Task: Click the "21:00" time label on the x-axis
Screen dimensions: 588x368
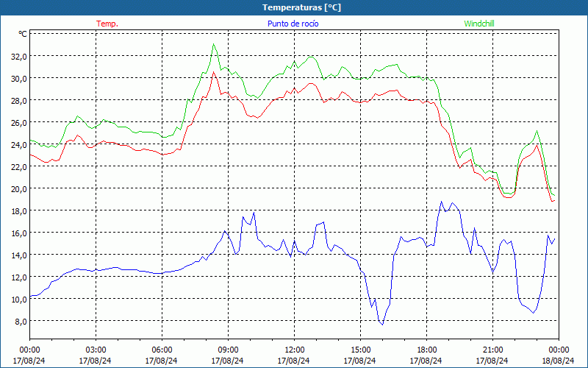Action: tap(492, 350)
